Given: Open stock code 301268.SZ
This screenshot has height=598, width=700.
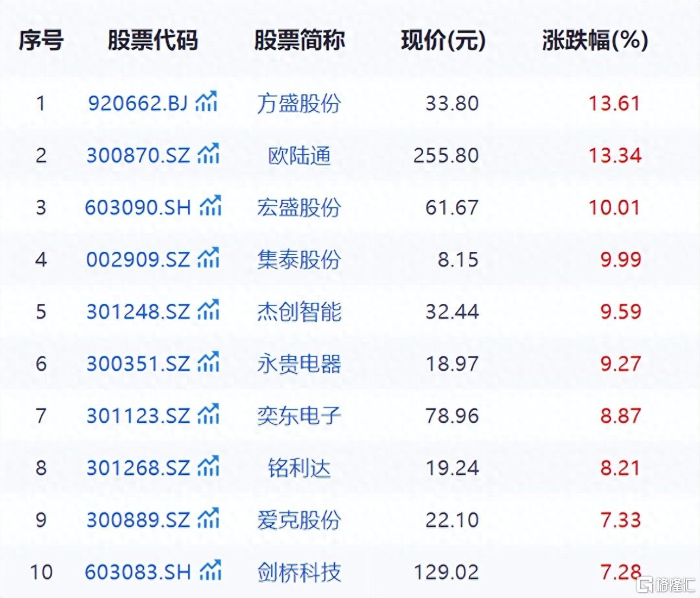Looking at the screenshot, I should tap(138, 468).
